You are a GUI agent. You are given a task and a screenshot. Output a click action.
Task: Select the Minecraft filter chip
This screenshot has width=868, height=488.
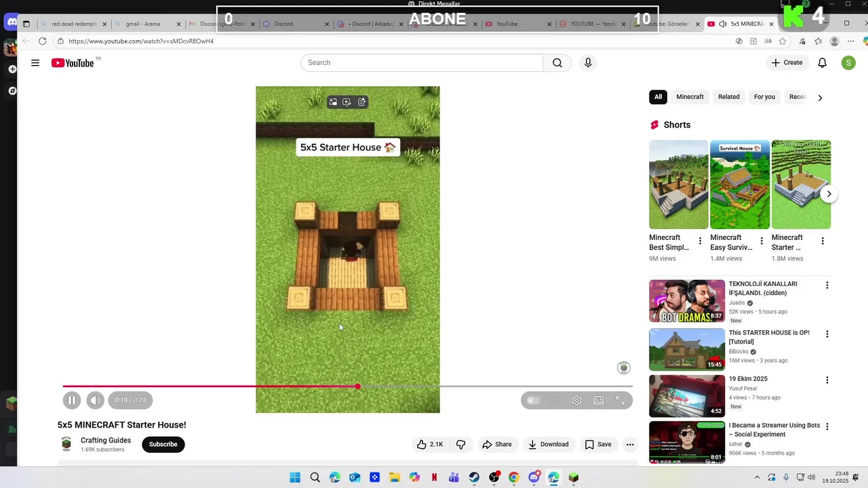point(690,97)
